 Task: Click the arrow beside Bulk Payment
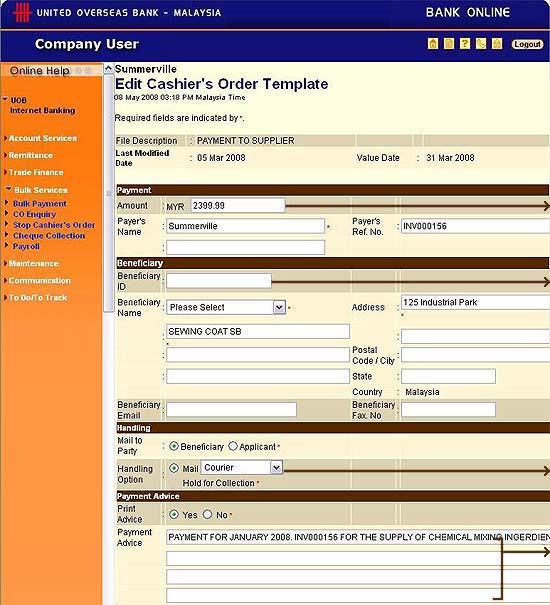pyautogui.click(x=7, y=203)
